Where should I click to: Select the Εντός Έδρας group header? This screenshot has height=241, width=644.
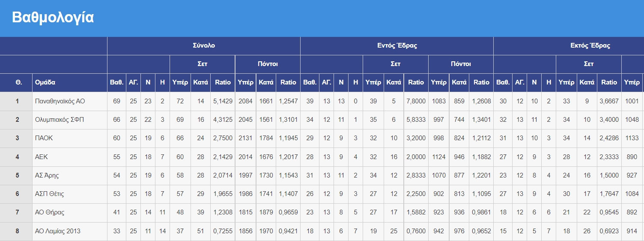point(397,45)
